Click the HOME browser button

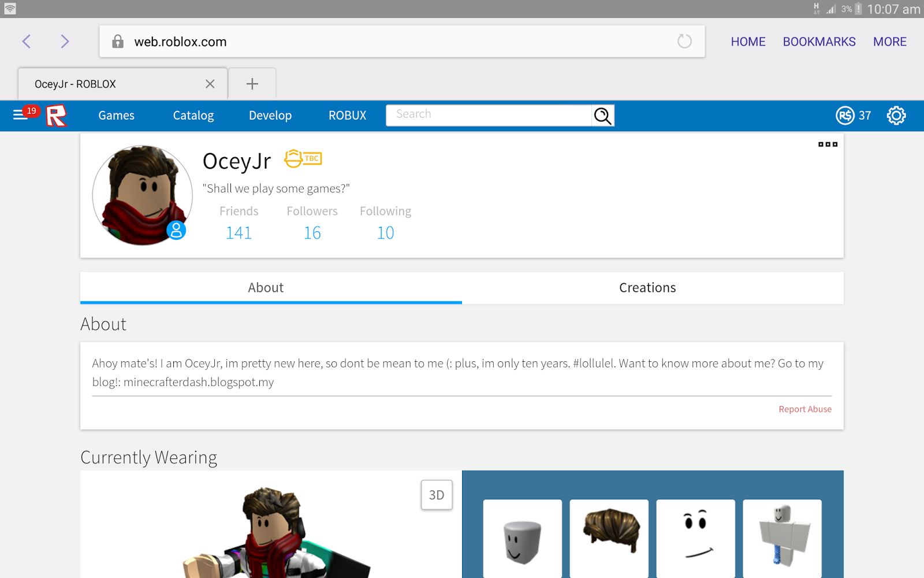748,42
